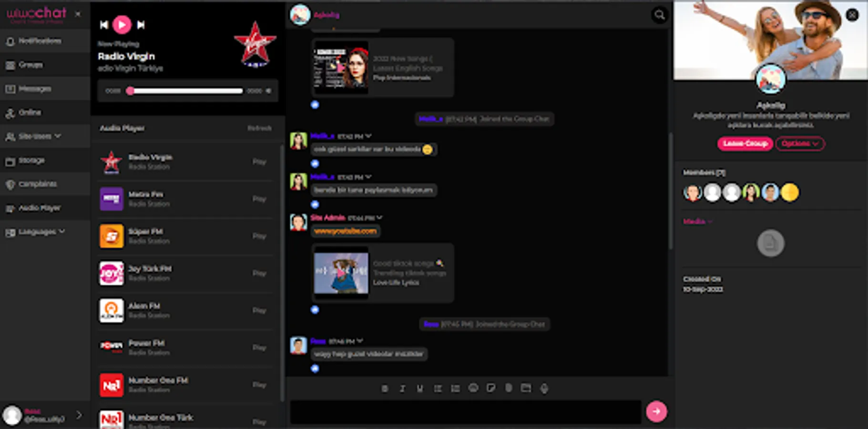Screen dimensions: 868x429
Task: Click the Radio Virgin station logo in the list
Action: (x=111, y=162)
